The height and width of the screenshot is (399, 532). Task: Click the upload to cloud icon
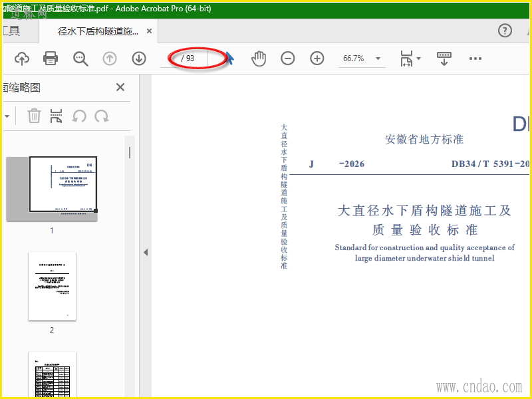coord(22,59)
